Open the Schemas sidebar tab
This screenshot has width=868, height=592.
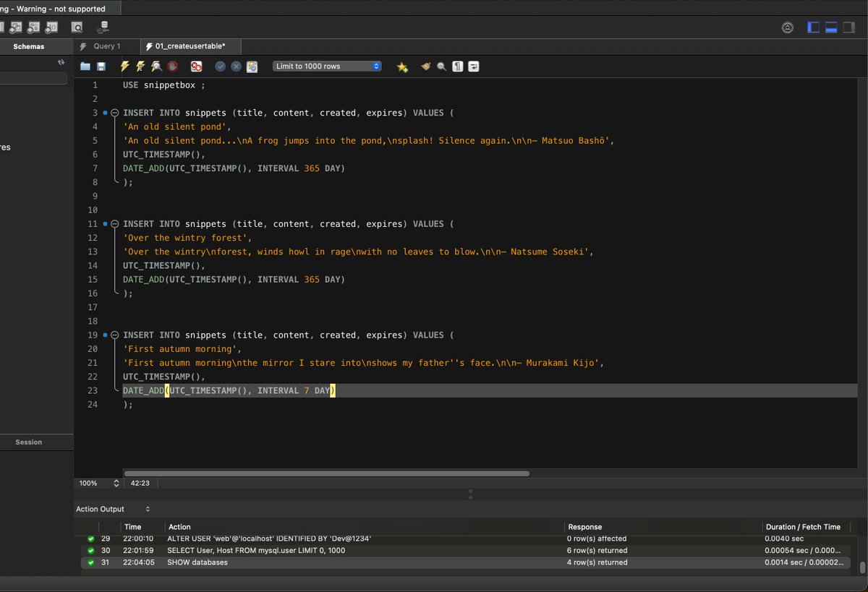(29, 46)
